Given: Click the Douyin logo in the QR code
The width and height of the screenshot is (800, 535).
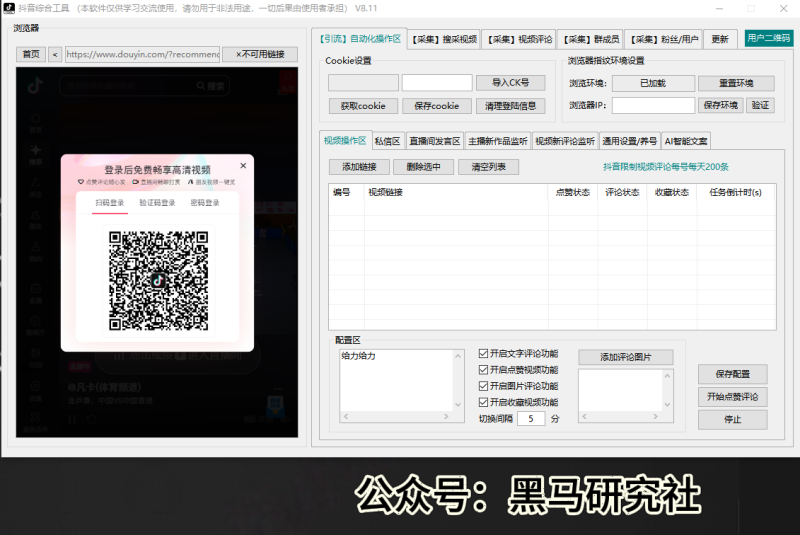Looking at the screenshot, I should [x=158, y=280].
